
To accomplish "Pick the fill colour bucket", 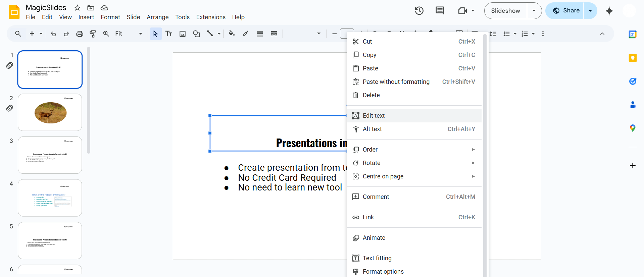I will point(231,34).
